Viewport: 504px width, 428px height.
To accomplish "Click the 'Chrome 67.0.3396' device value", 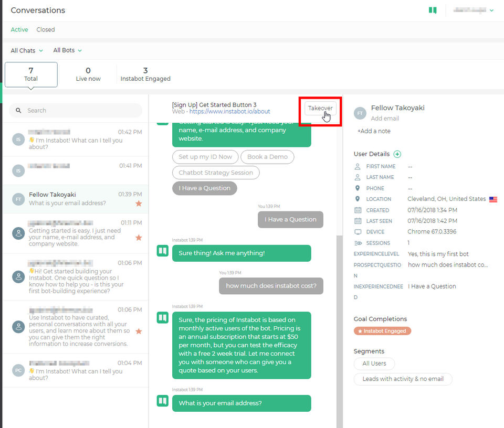I will (432, 232).
